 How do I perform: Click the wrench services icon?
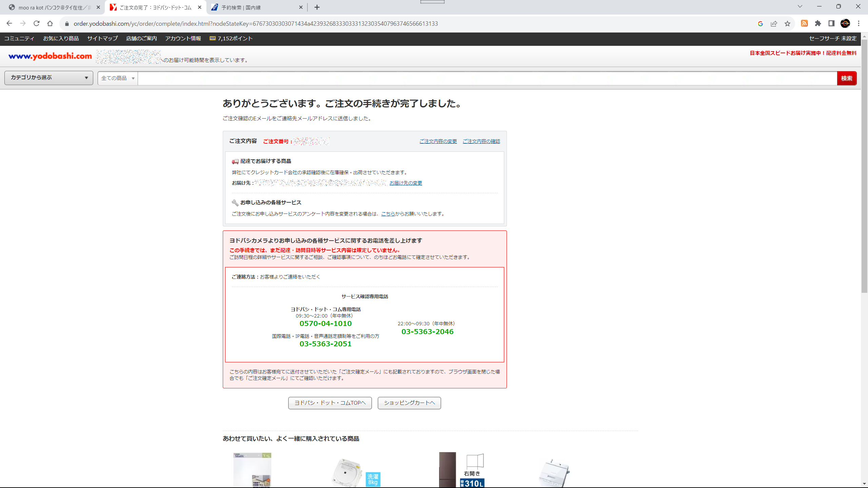coord(235,203)
